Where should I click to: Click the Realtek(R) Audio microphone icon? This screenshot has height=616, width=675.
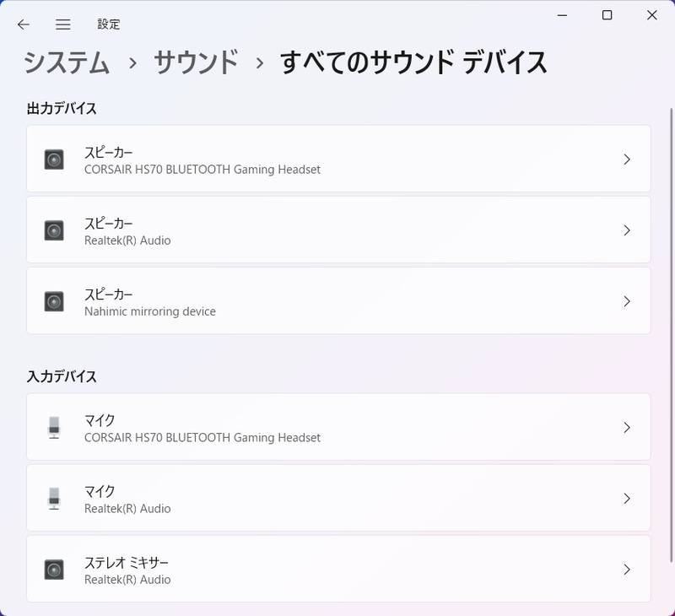point(56,499)
